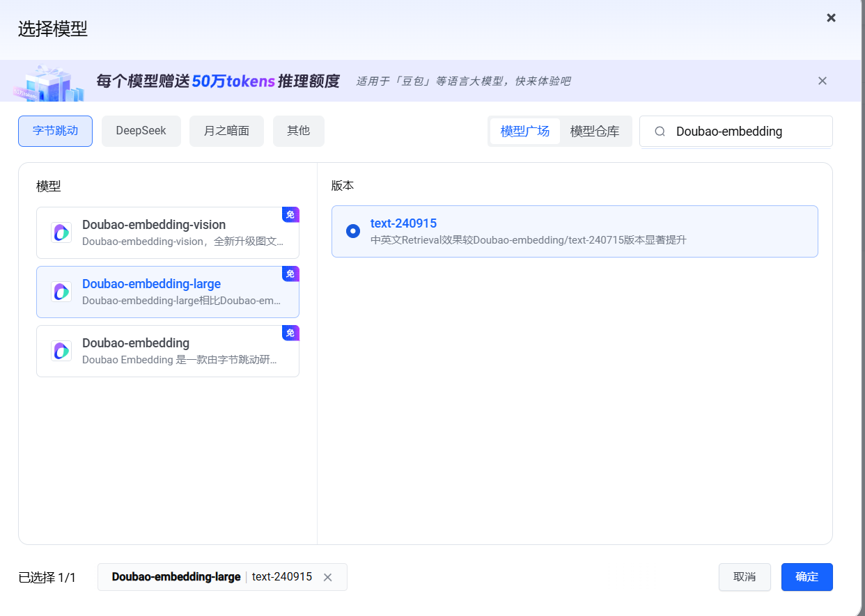
Task: Click the 免 badge on Doubao-embedding-vision
Action: [290, 214]
